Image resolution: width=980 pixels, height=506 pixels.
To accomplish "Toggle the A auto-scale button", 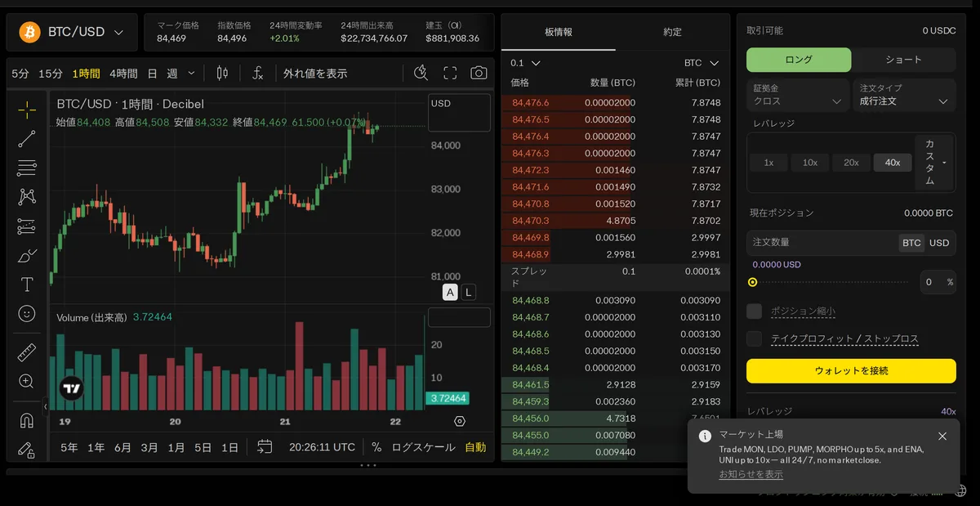I will [x=450, y=292].
